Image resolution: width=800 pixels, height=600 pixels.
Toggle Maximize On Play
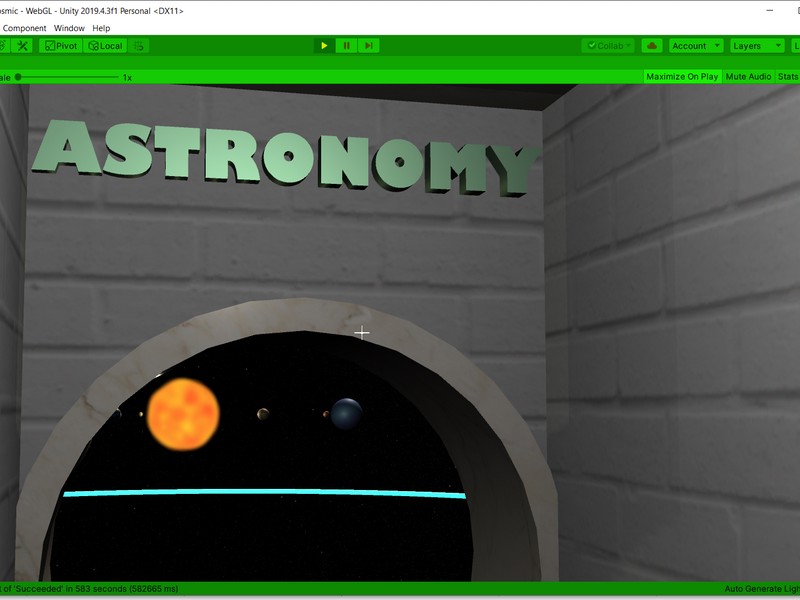point(682,77)
